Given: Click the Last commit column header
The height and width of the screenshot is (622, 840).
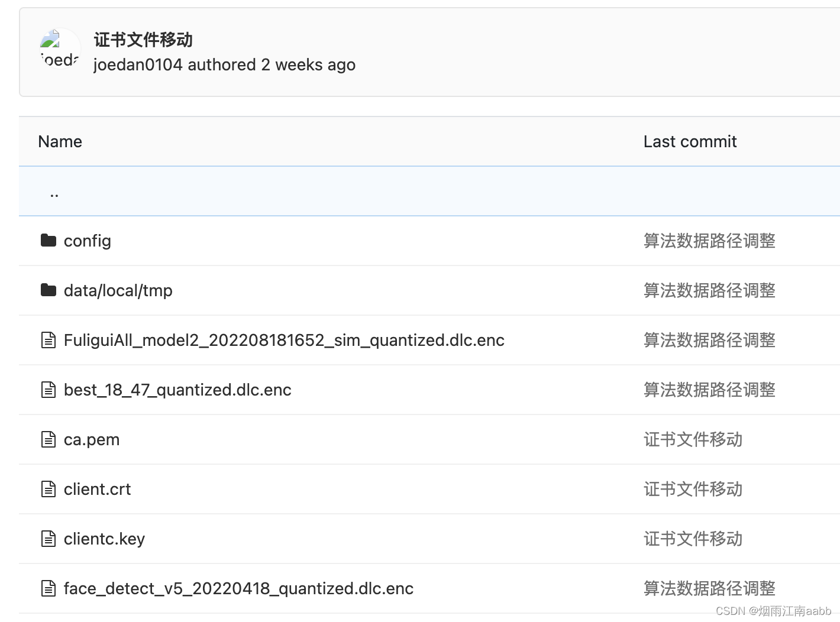Looking at the screenshot, I should pyautogui.click(x=690, y=141).
